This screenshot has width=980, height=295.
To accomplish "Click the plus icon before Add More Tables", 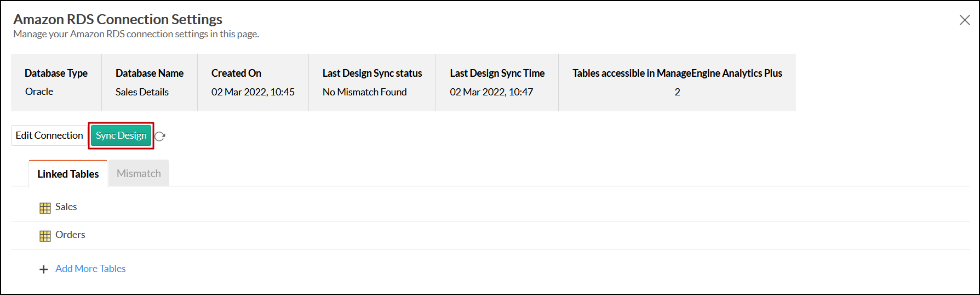I will pos(44,269).
